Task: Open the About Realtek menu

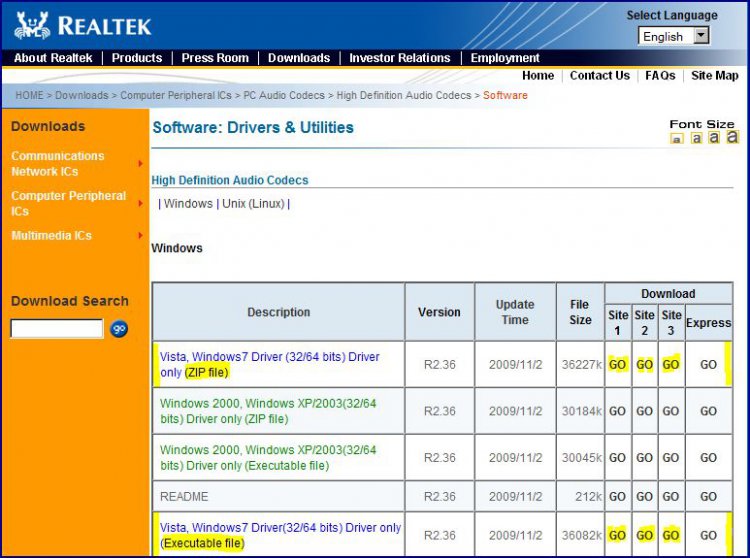Action: (x=53, y=58)
